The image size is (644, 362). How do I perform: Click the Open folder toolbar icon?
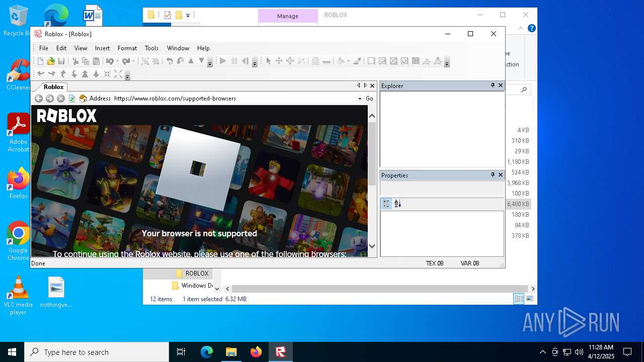tap(51, 61)
